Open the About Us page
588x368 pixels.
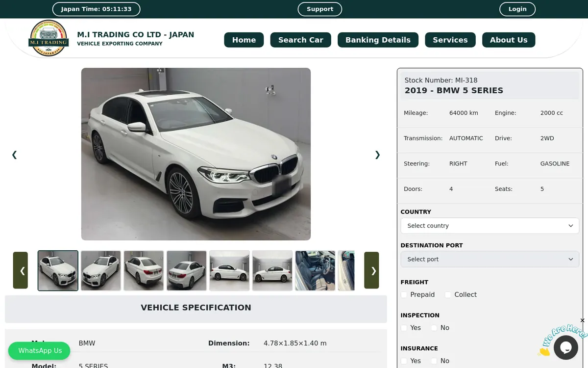click(509, 40)
